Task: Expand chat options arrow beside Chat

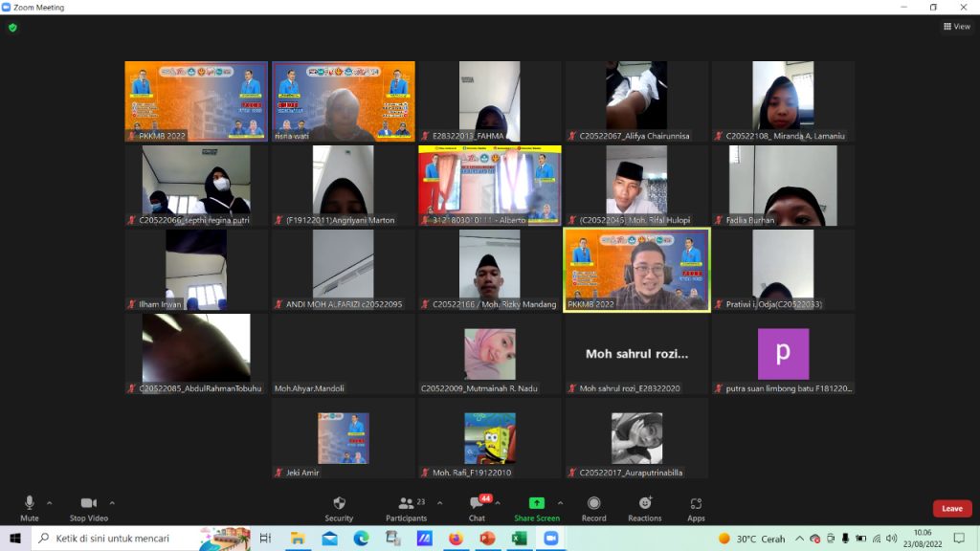Action: (498, 502)
